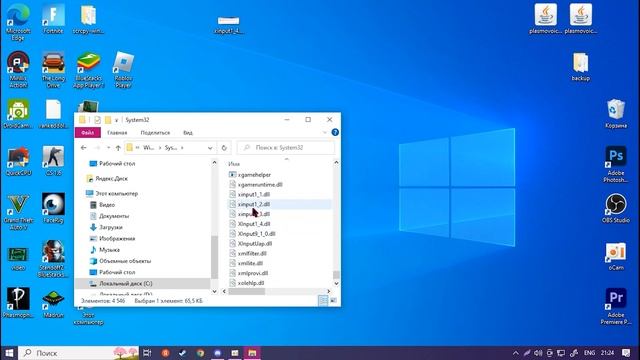Refresh the System32 folder view

tap(224, 148)
